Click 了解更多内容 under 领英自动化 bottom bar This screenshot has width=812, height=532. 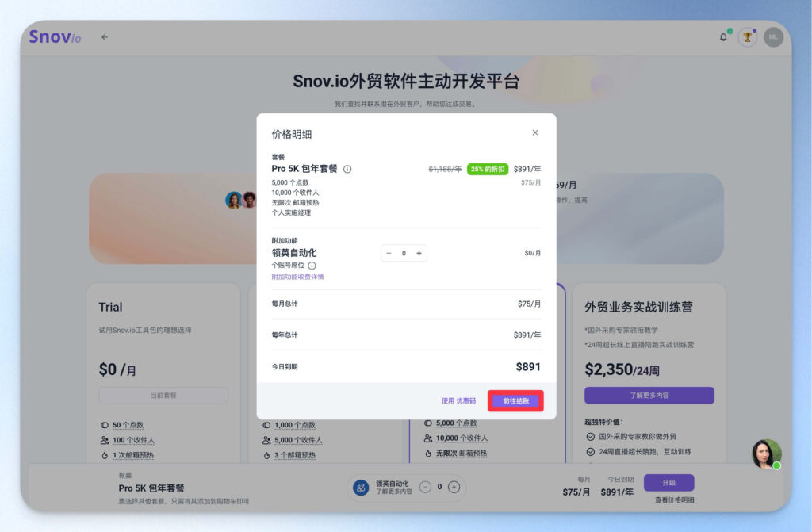[x=394, y=491]
